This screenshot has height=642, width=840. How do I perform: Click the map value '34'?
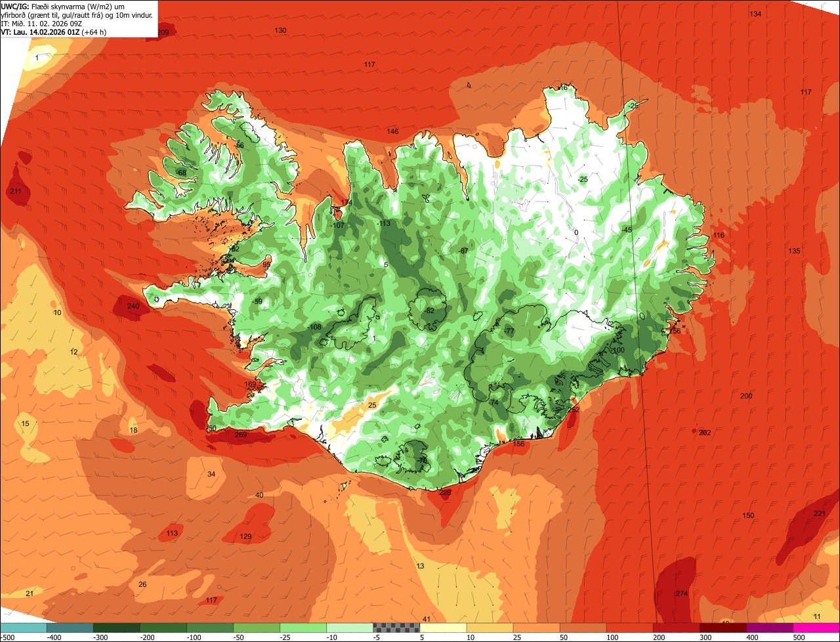click(x=211, y=474)
